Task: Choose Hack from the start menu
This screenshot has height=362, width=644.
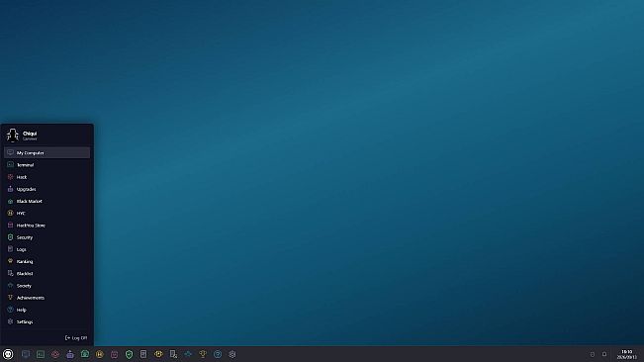Action: click(x=46, y=177)
